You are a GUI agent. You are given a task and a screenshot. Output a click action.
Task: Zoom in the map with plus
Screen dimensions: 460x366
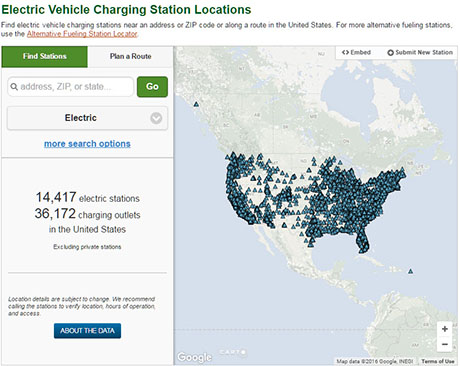pyautogui.click(x=445, y=329)
